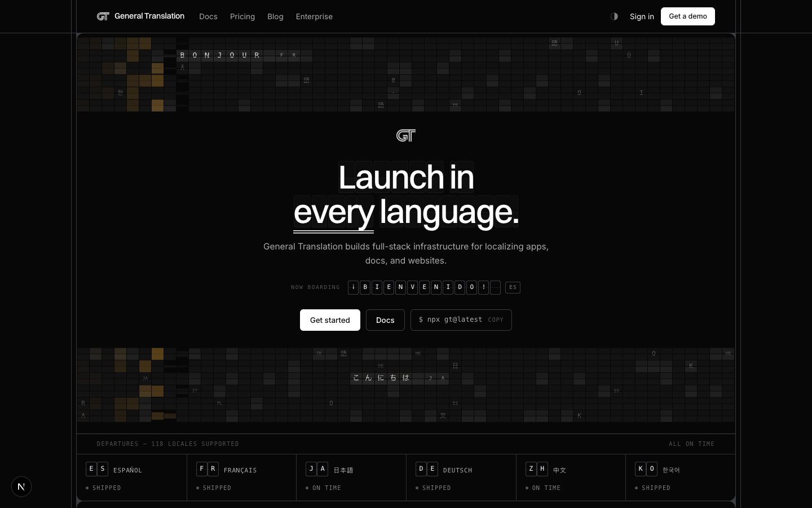
Task: Click Sign in
Action: (642, 16)
